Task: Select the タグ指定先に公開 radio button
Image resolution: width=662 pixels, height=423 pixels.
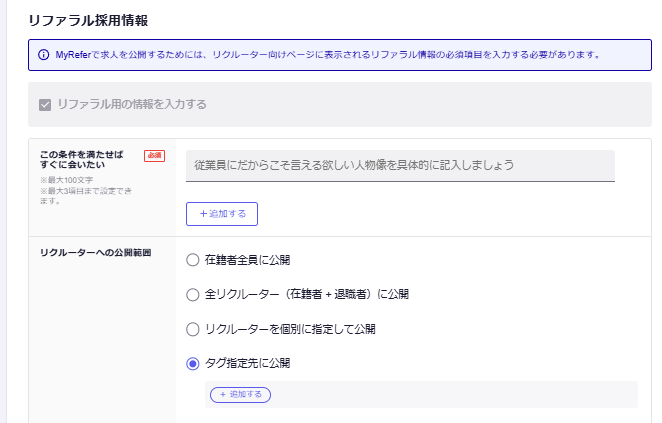Action: pos(193,363)
